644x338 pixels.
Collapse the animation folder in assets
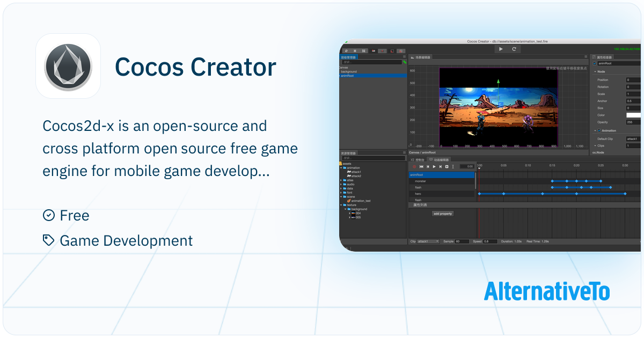click(341, 168)
